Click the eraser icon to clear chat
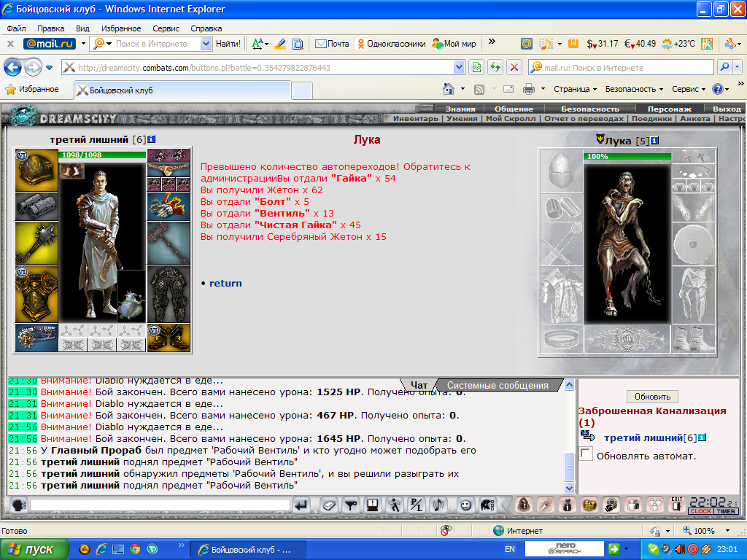This screenshot has width=747, height=560. (328, 505)
